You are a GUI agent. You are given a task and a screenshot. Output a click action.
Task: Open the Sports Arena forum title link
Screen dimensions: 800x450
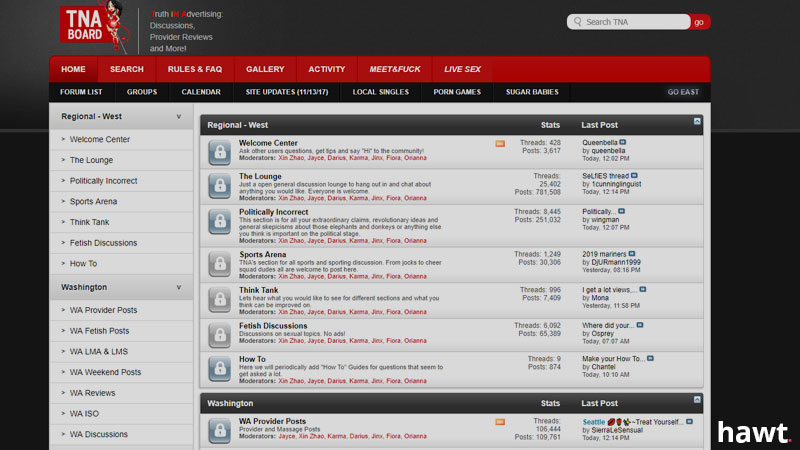coord(263,254)
